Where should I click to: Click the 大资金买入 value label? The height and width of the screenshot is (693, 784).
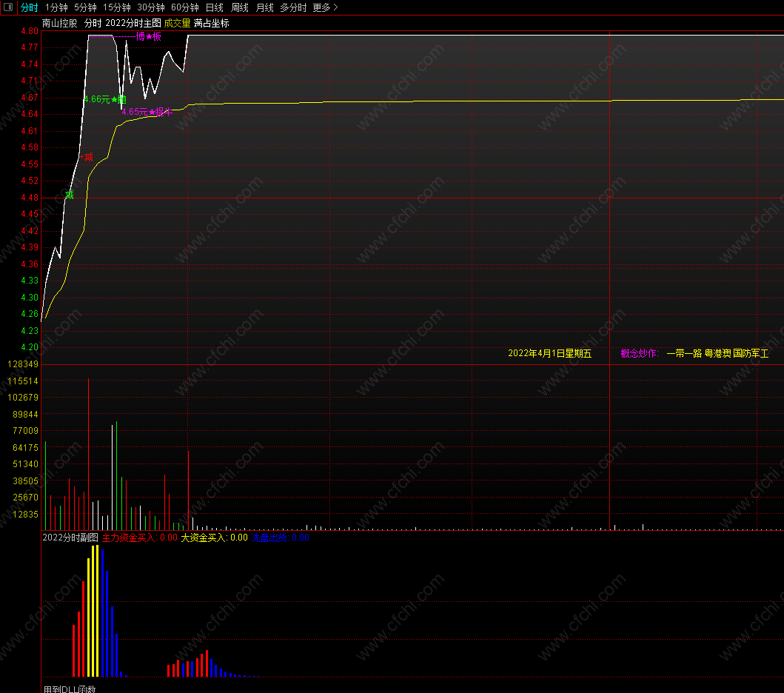[214, 538]
